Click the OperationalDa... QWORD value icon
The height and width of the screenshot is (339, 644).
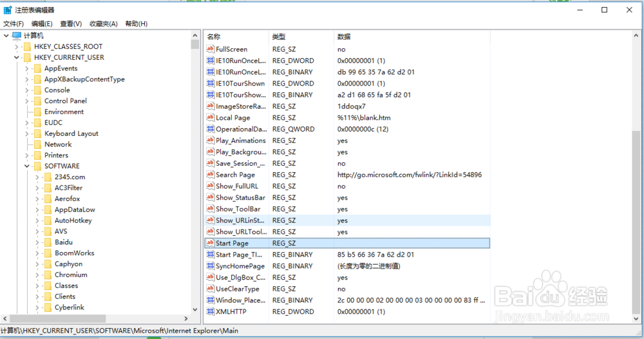211,129
